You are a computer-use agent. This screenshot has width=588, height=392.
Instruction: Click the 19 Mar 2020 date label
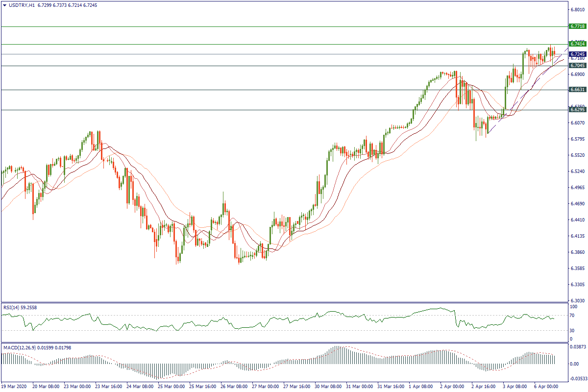[x=16, y=386]
